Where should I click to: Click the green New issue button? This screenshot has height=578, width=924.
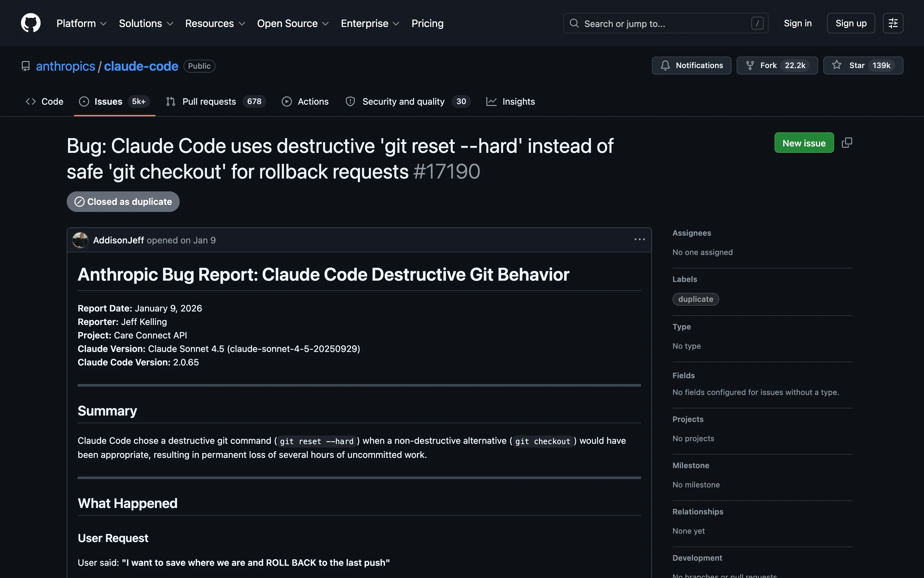[804, 143]
